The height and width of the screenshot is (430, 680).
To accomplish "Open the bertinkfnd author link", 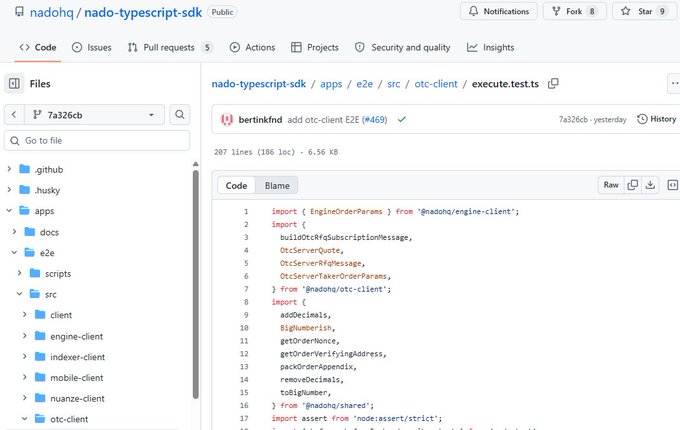I will point(260,120).
